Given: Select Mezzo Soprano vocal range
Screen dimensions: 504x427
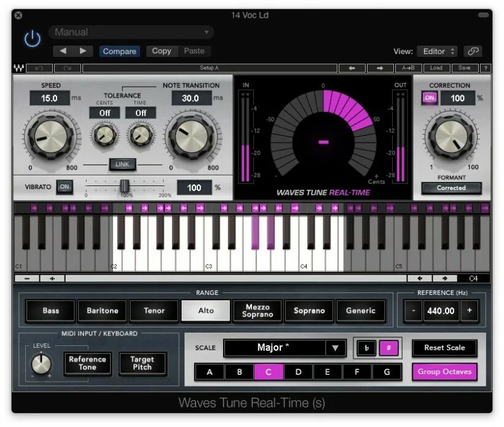Looking at the screenshot, I should pos(258,311).
